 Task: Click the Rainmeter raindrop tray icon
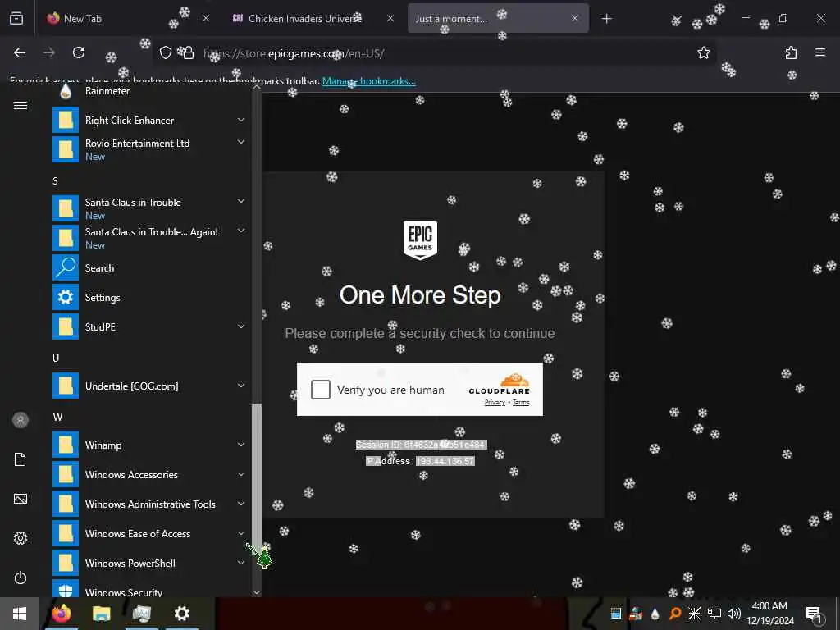pyautogui.click(x=655, y=614)
